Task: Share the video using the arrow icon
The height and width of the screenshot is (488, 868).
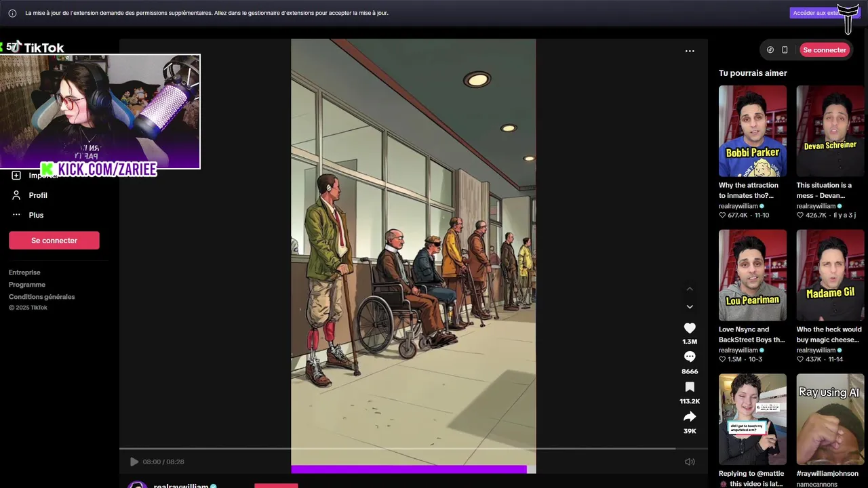Action: pyautogui.click(x=690, y=416)
